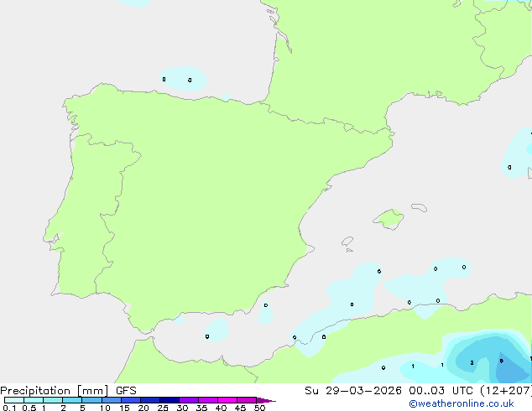
Task: Click the "0.5" legend scale label
Action: [x=29, y=408]
